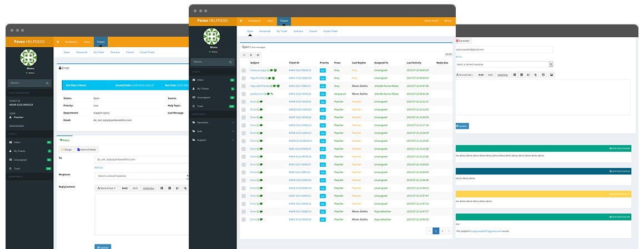
Task: Check the box for 'Camp on yoga' ticket
Action: pyautogui.click(x=244, y=70)
